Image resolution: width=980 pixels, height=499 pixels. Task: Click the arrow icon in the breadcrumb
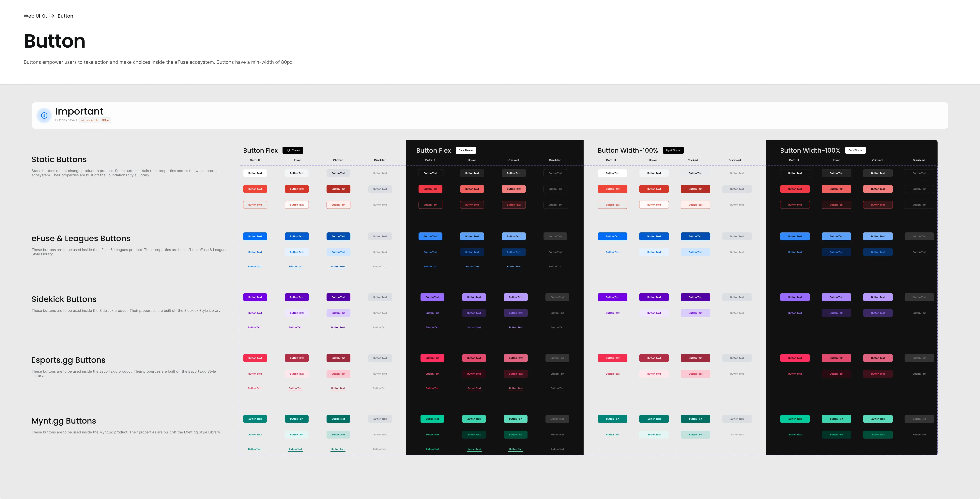tap(52, 16)
